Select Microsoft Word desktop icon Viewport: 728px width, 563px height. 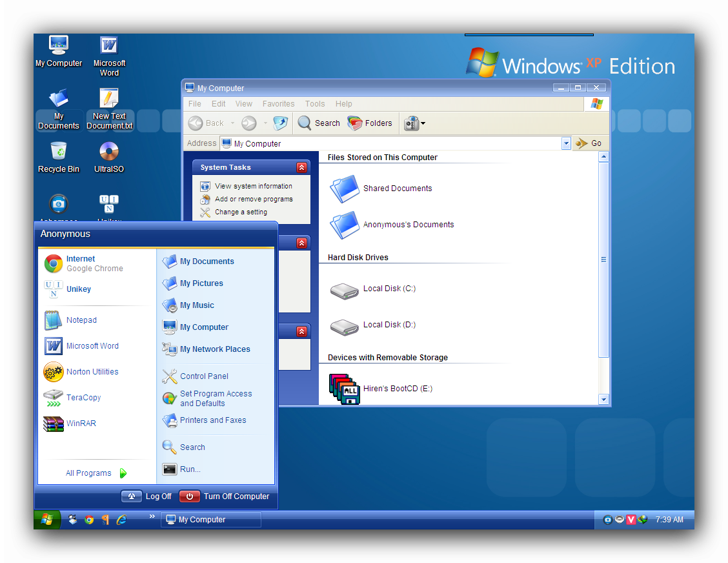[x=109, y=56]
